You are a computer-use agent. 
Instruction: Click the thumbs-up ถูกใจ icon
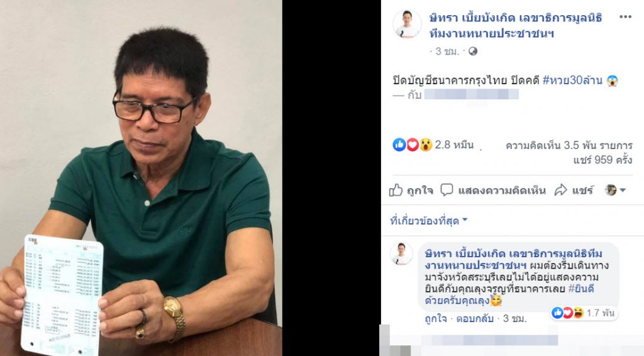click(396, 190)
